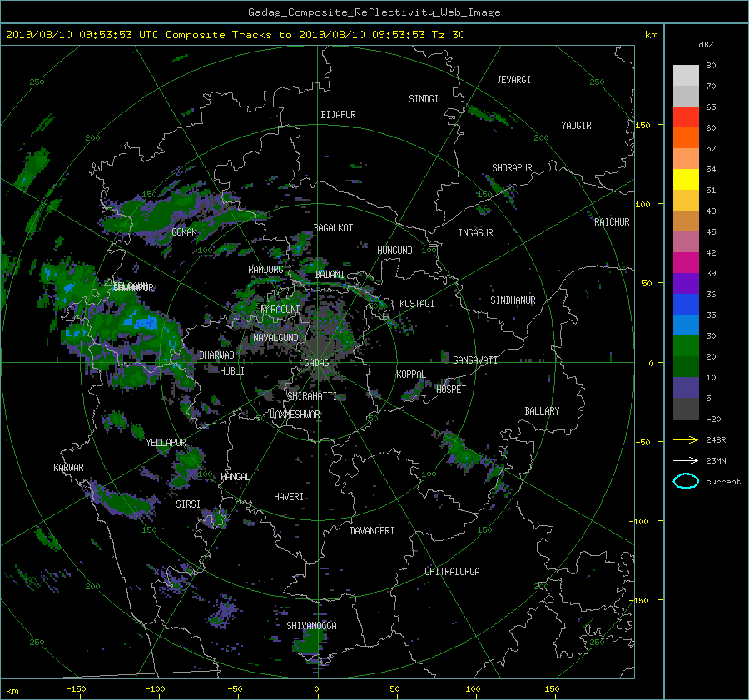Click the UTC Composite Tracks timestamp header
The image size is (749, 700).
pos(236,35)
